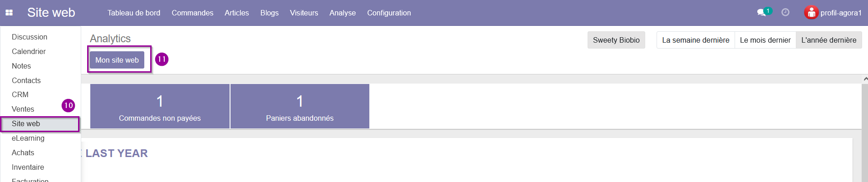Image resolution: width=868 pixels, height=182 pixels.
Task: Open the Paniers abandonnés tile
Action: (x=300, y=106)
